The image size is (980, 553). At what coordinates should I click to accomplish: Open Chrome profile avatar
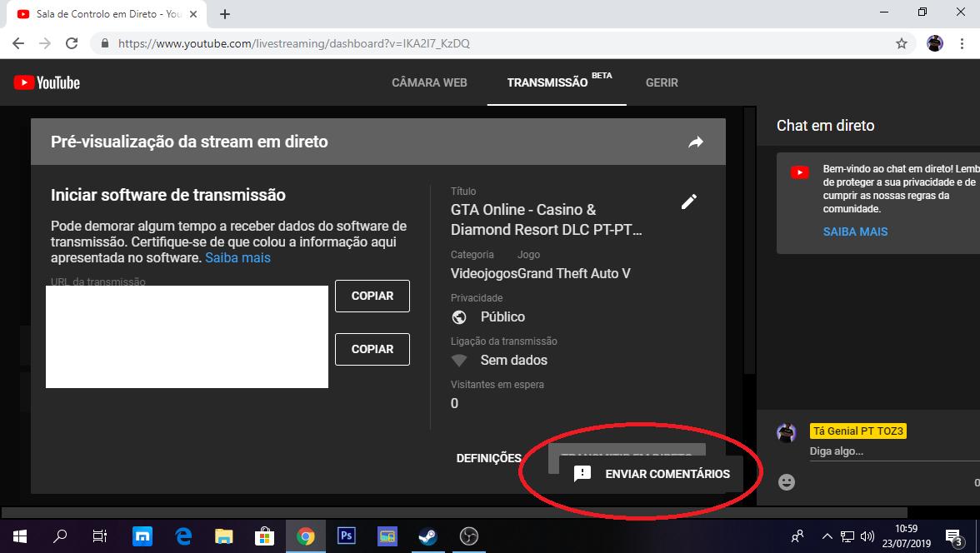coord(935,43)
